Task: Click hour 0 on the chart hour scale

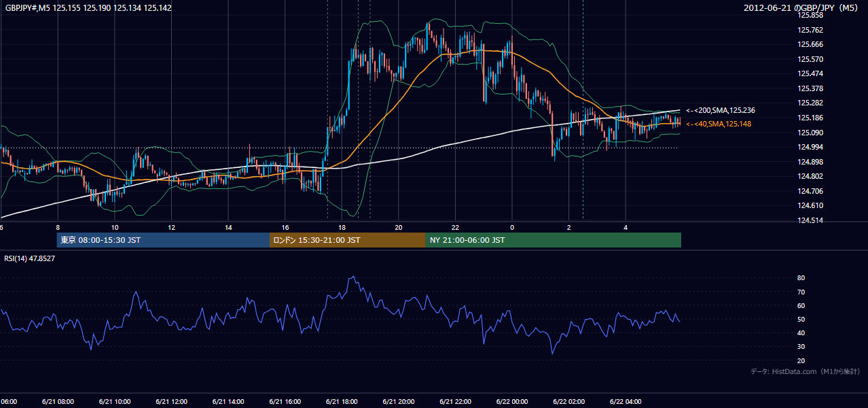Action: coord(512,227)
